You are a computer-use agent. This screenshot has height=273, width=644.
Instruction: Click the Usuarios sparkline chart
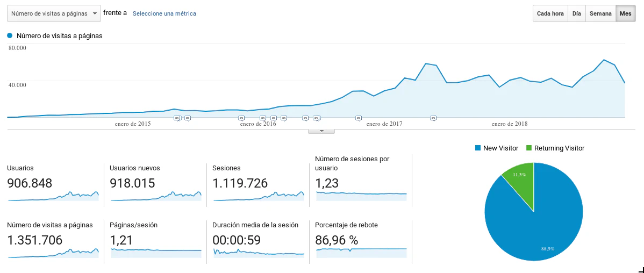(53, 196)
